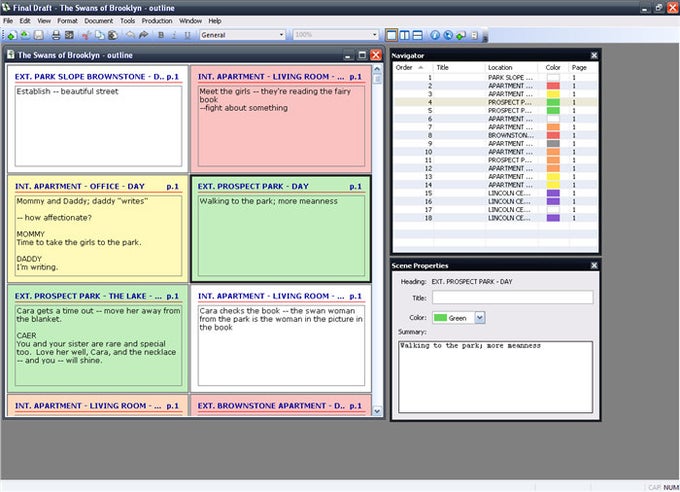Click the purple color swatch in row 15
The height and width of the screenshot is (492, 680).
[553, 194]
